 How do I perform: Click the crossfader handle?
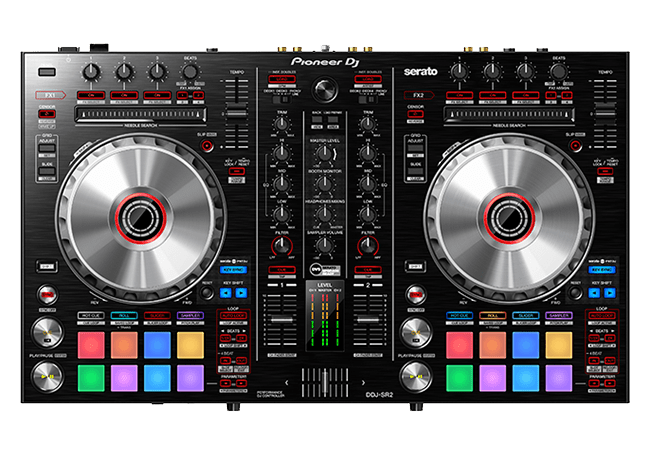pyautogui.click(x=325, y=383)
